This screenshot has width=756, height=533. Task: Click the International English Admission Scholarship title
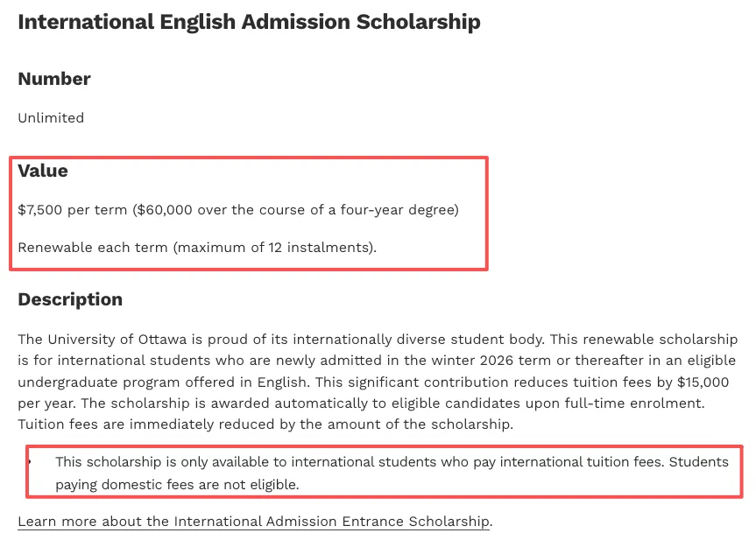pos(249,22)
